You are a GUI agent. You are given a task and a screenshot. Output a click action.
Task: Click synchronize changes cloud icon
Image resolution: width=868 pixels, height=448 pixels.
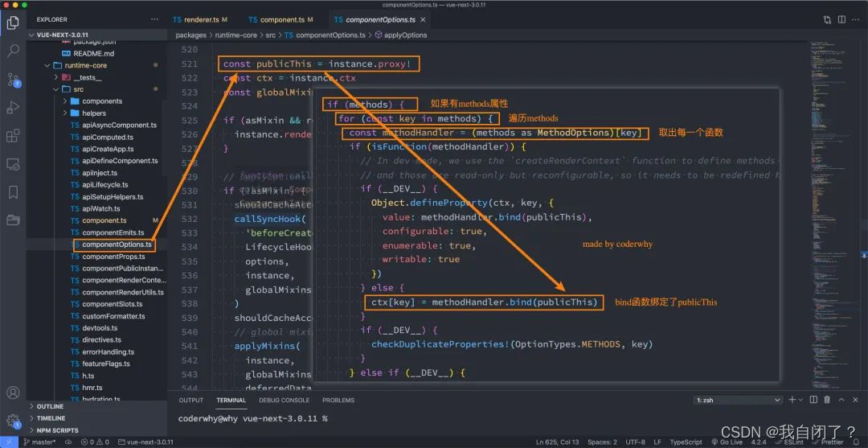click(x=68, y=442)
